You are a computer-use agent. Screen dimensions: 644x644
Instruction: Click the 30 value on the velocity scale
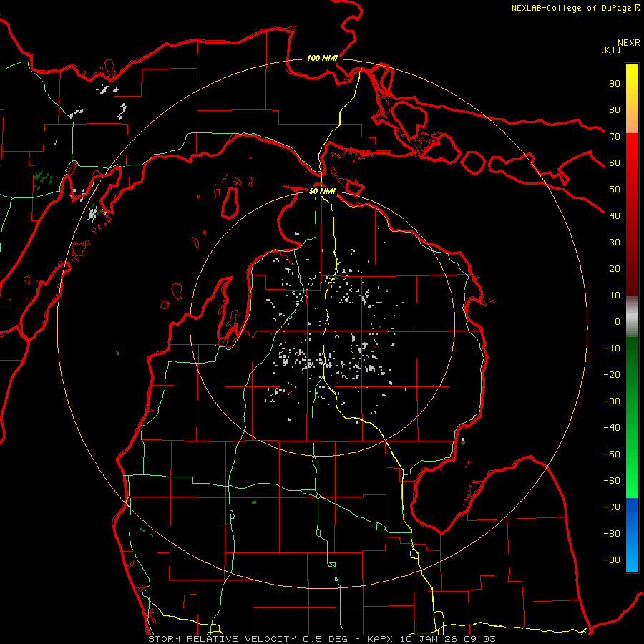(615, 243)
